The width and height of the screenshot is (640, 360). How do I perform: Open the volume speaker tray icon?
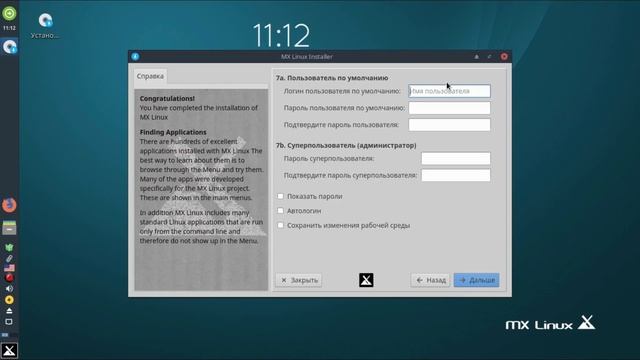click(x=9, y=289)
